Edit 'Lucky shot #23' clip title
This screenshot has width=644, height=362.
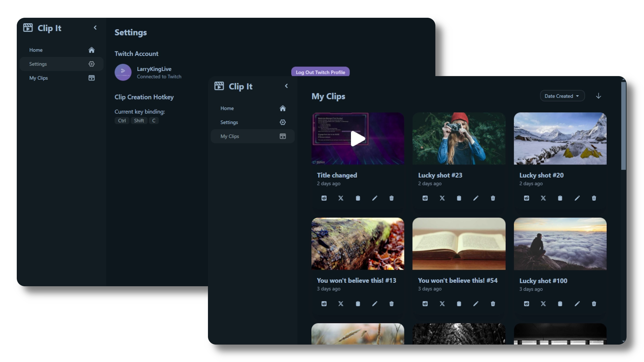point(476,198)
